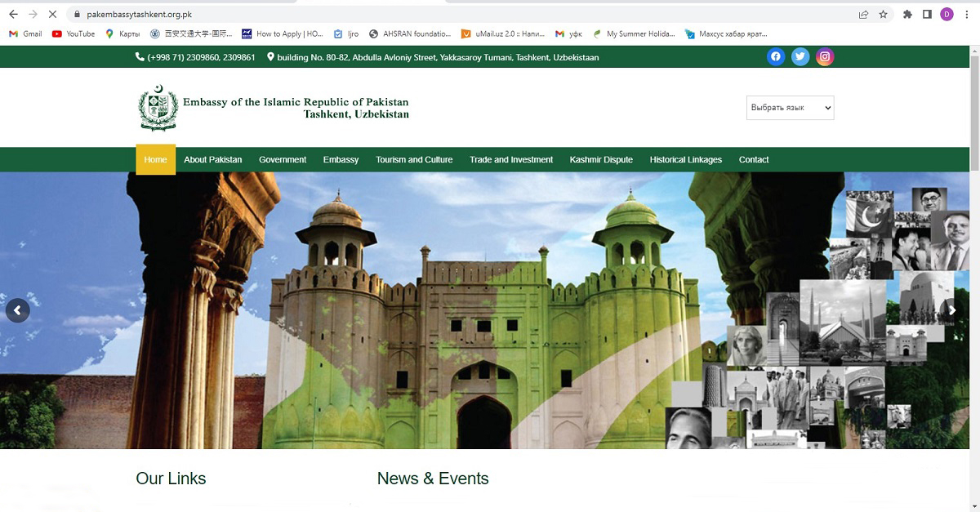Screen dimensions: 980x512
Task: Open the AHSRAN foundation bookmark
Action: 410,33
